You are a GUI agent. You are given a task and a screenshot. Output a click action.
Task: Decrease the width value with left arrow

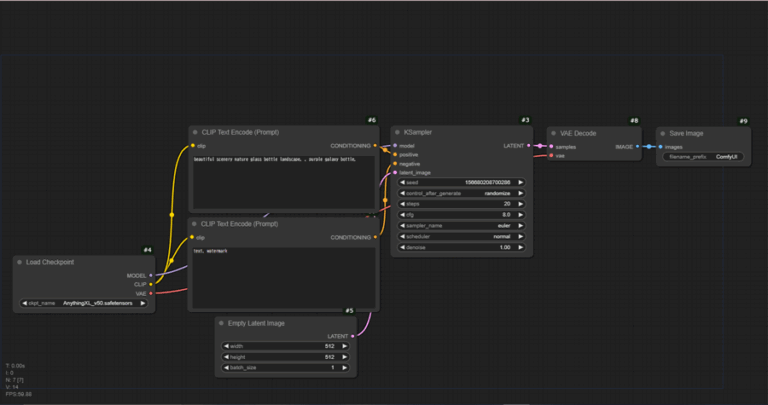(224, 346)
